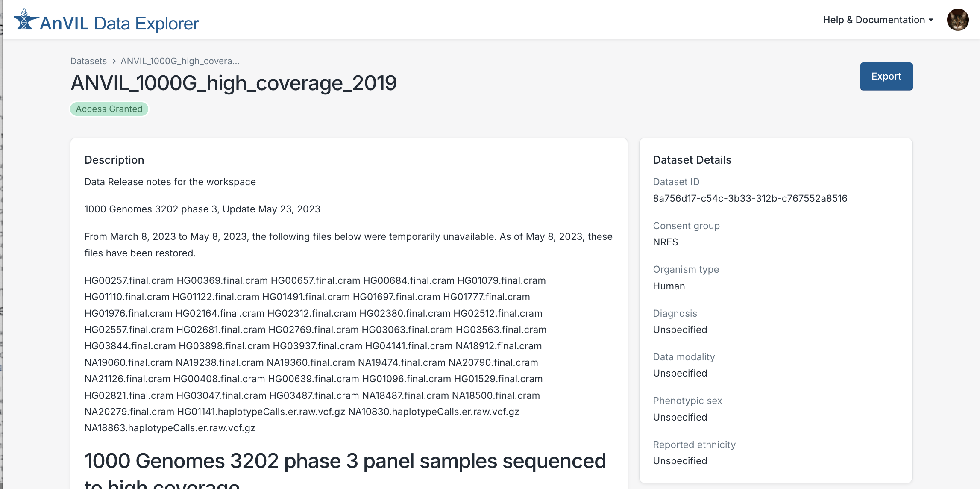The image size is (980, 489).
Task: Click the Dataset ID value
Action: click(750, 198)
